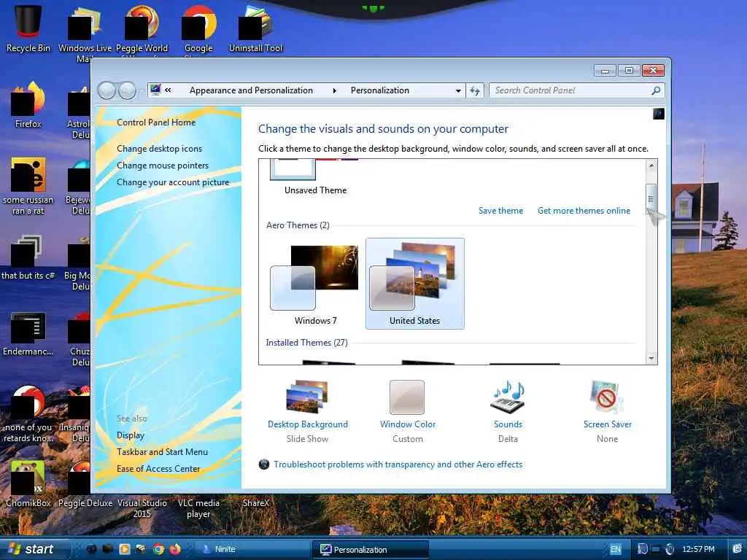This screenshot has height=560, width=747.
Task: Click the ShareX desktop label
Action: [x=256, y=503]
